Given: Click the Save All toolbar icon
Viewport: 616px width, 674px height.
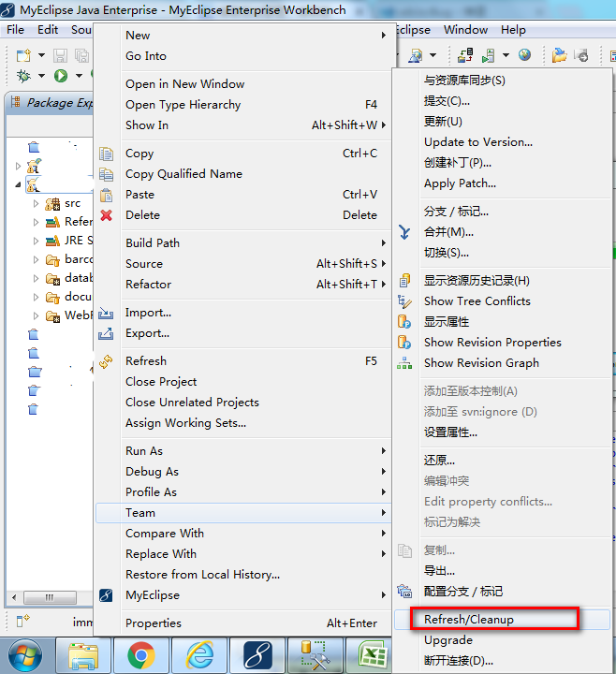Looking at the screenshot, I should tap(81, 55).
